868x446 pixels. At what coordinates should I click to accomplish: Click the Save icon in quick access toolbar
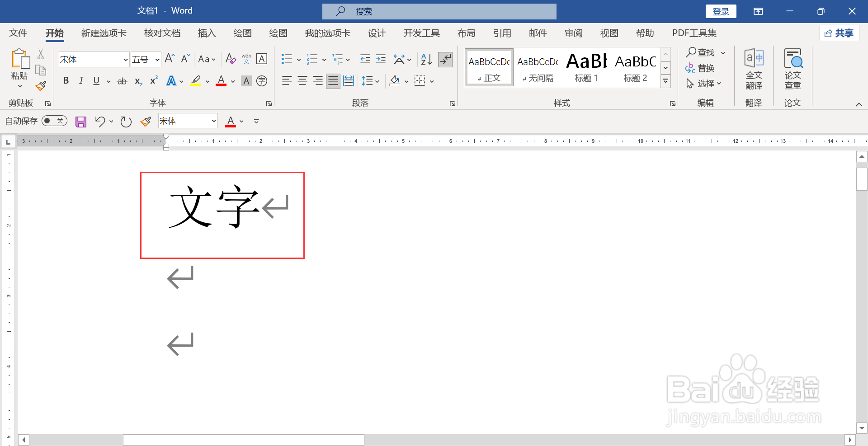click(81, 121)
